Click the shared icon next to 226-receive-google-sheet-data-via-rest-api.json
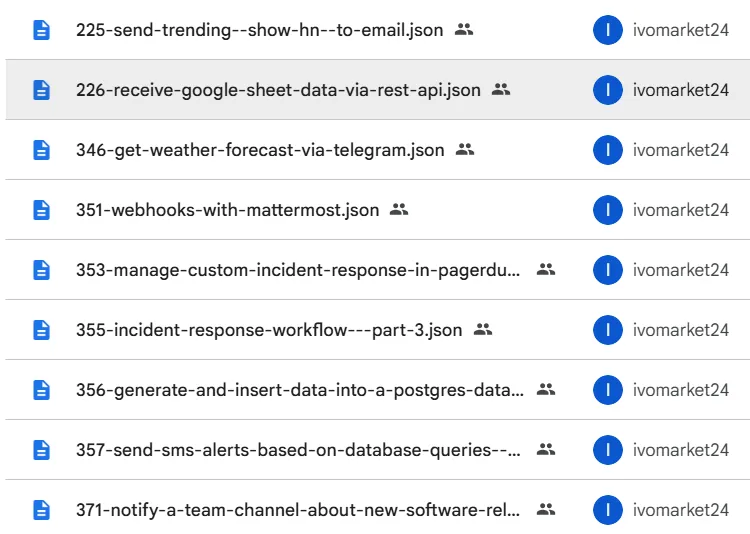 coord(501,90)
